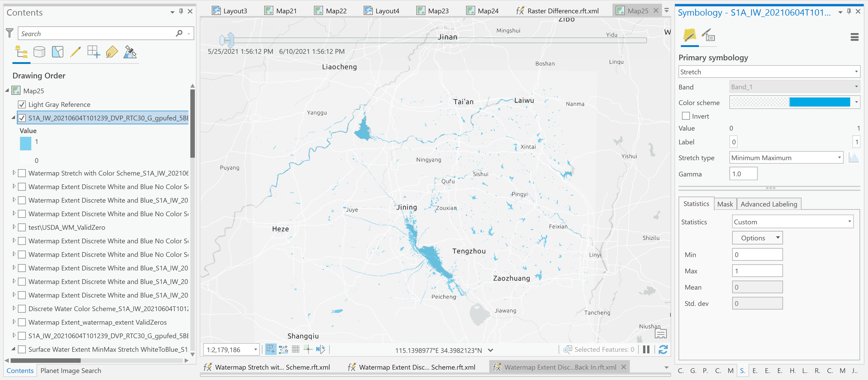Expand the Discrete Water Color Scheme layer
Viewport: 868px width, 380px height.
[14, 308]
